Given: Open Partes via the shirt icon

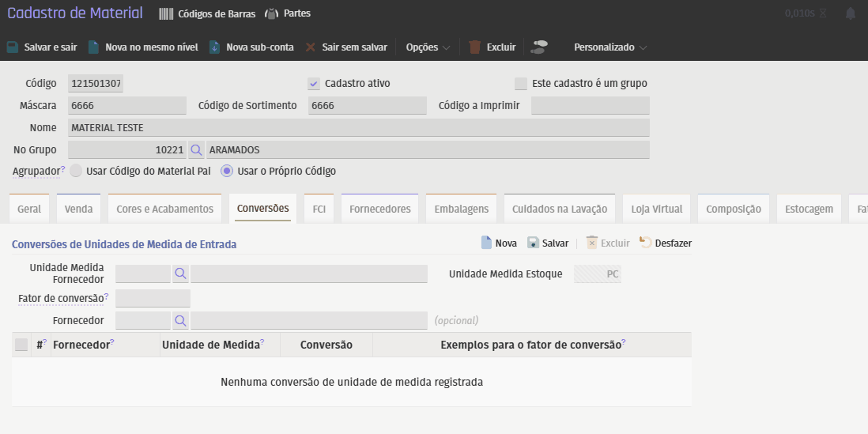Looking at the screenshot, I should pos(271,13).
